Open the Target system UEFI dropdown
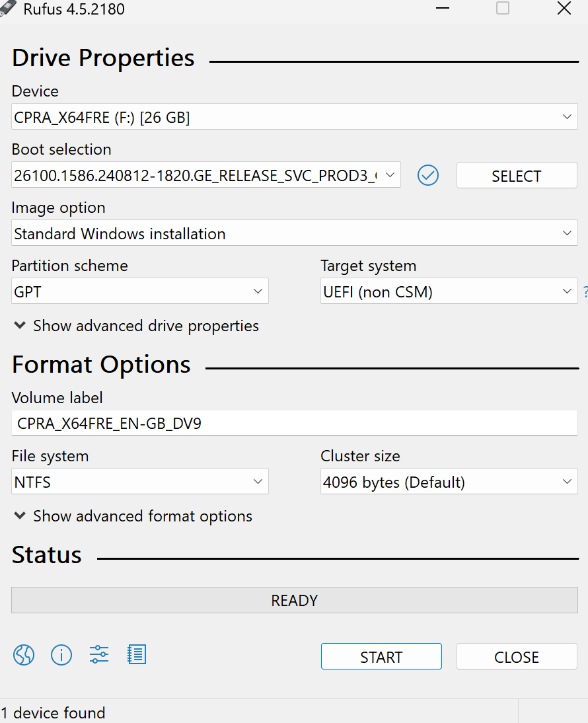Screen dimensions: 588x723 (449, 291)
